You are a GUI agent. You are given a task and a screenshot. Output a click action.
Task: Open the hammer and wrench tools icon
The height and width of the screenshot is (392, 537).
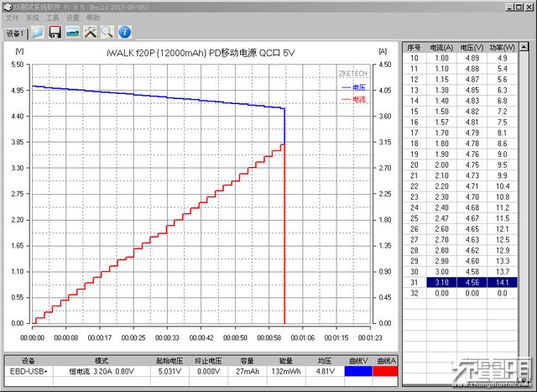tap(90, 33)
